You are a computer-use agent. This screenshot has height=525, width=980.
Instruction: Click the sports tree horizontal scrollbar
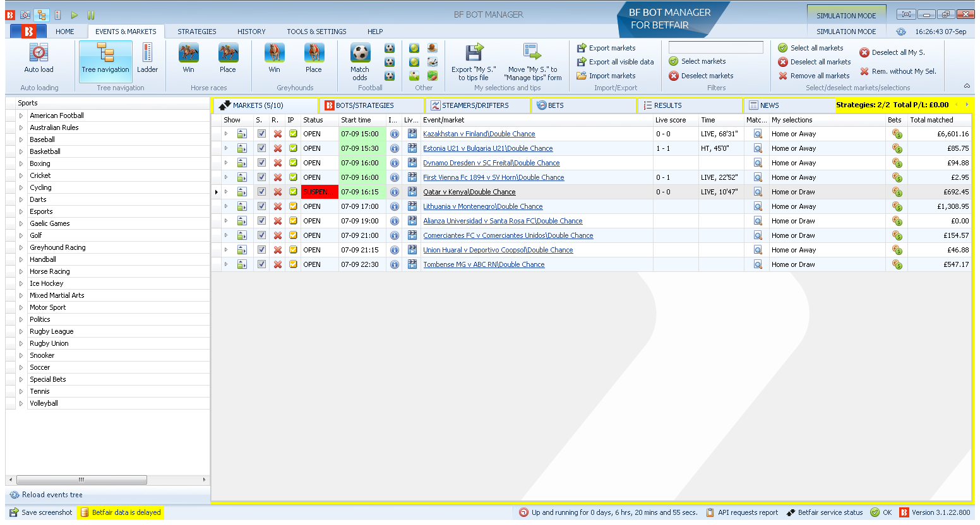[x=81, y=480]
